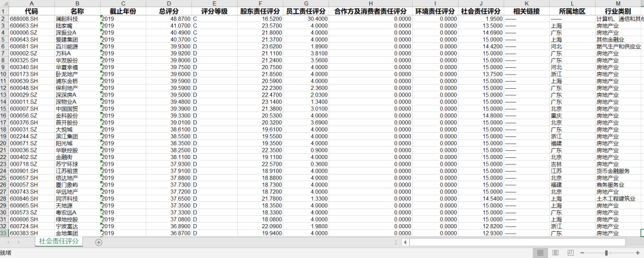The height and width of the screenshot is (258, 644).
Task: Click the 代码 header cell
Action: pyautogui.click(x=32, y=11)
